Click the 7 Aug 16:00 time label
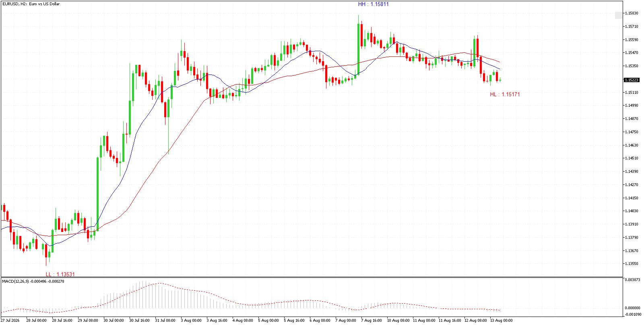Screen dimensions: 644x325 coord(372,321)
